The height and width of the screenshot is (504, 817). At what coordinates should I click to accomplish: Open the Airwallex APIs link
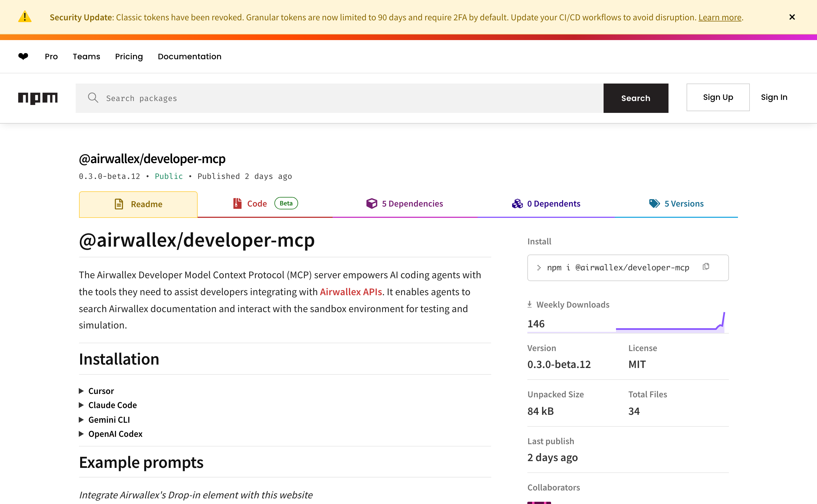[350, 292]
